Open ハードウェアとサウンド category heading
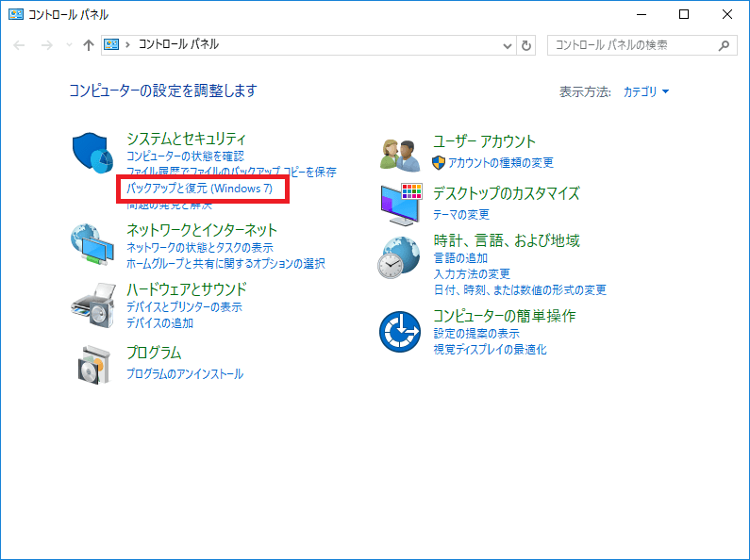750x560 pixels. pos(187,289)
